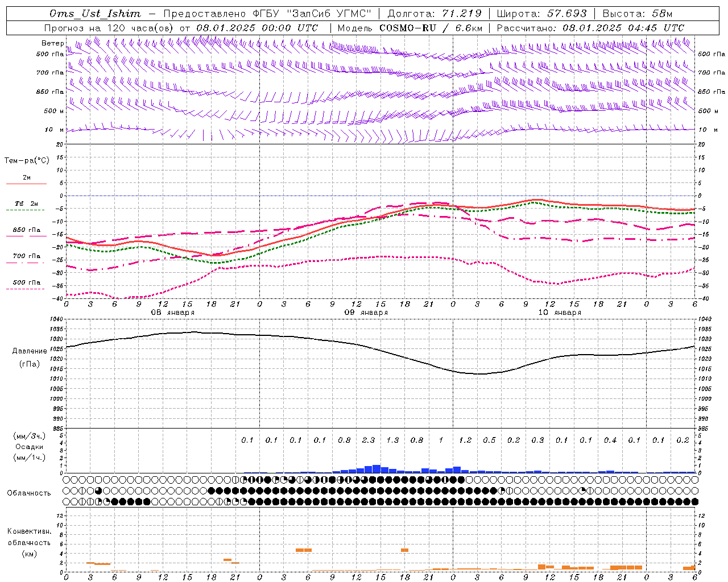Click the elevation text Высота: 58м

coord(637,14)
